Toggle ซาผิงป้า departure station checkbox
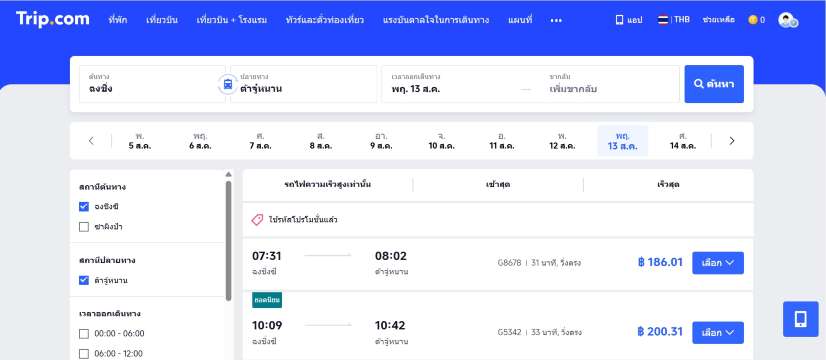Screen dimensions: 826x360 (x=84, y=227)
